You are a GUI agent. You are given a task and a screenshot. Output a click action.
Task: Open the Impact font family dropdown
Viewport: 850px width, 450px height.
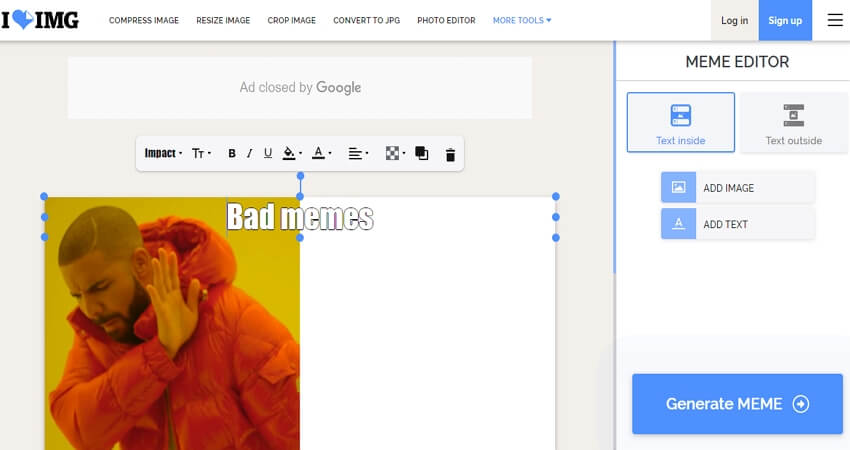163,153
